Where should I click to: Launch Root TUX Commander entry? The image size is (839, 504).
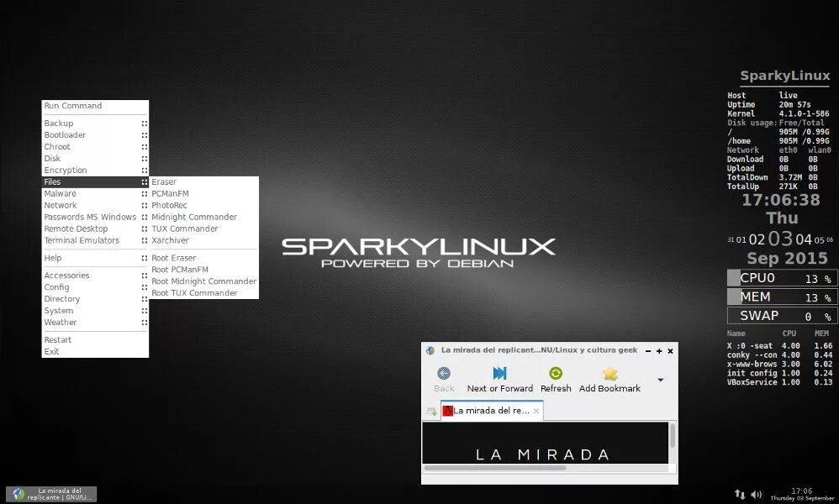pos(203,293)
